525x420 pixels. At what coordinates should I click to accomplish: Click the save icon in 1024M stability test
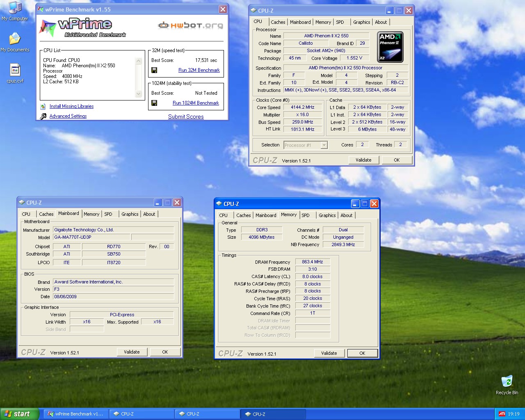[x=154, y=103]
